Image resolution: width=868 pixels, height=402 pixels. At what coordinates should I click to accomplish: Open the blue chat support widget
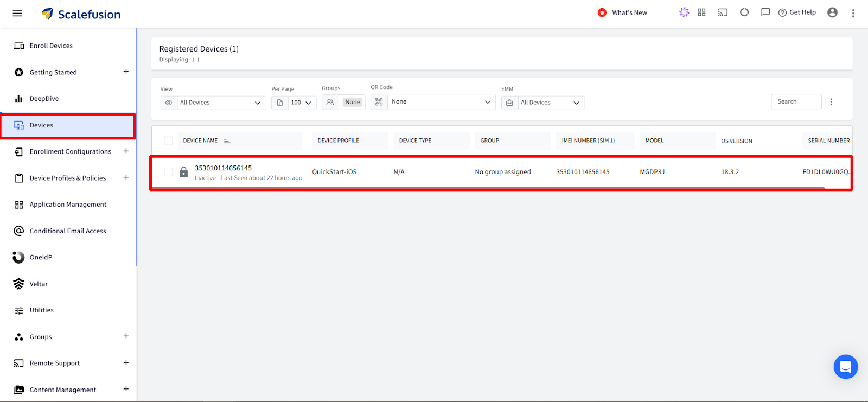point(845,367)
